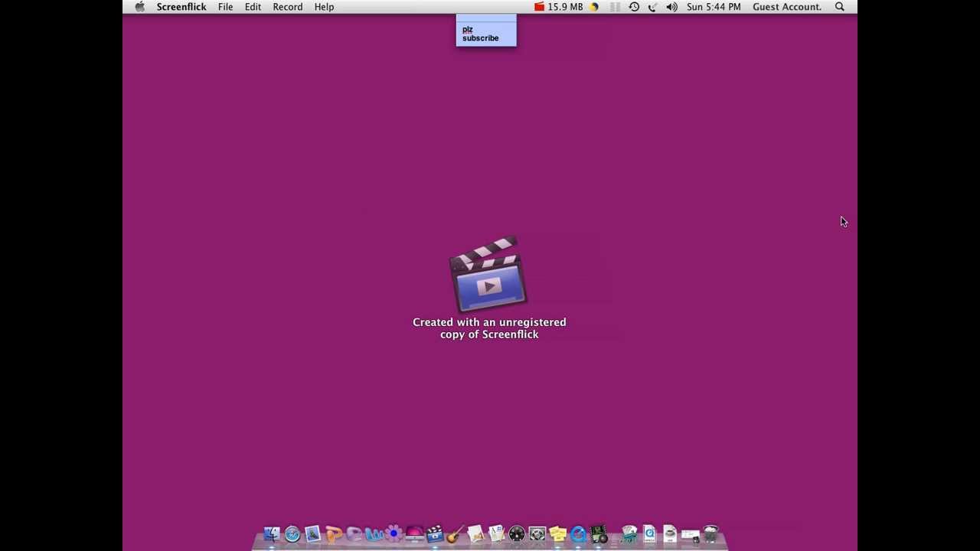Launch QuickTime Player from the Dock
The height and width of the screenshot is (551, 980).
pyautogui.click(x=577, y=533)
